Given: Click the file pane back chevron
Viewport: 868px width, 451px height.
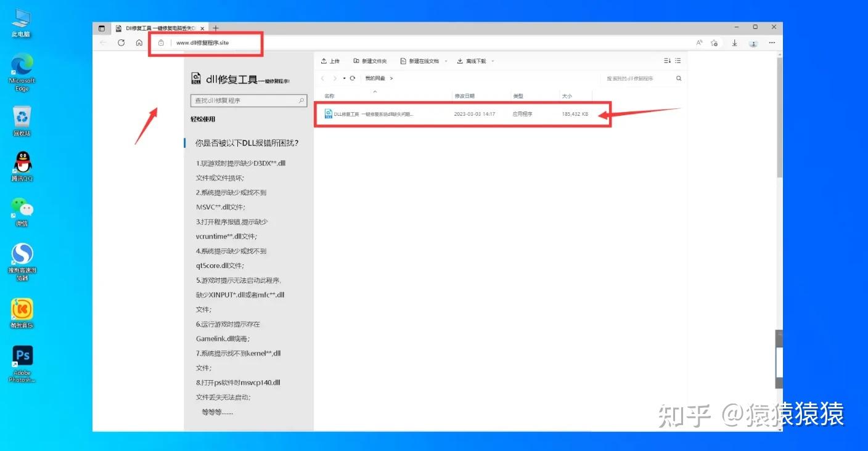Looking at the screenshot, I should tap(322, 78).
